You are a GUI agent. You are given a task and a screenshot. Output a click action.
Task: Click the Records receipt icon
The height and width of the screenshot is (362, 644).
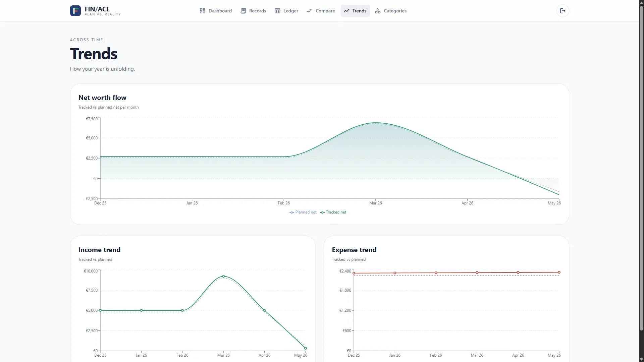pyautogui.click(x=243, y=11)
